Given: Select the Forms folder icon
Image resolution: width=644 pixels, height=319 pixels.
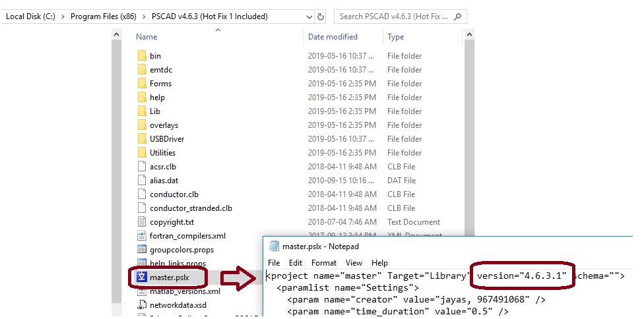Looking at the screenshot, I should pyautogui.click(x=142, y=84).
